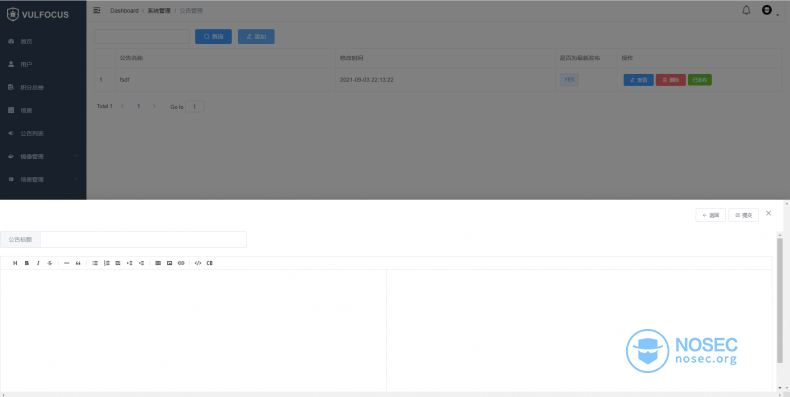
Task: Apply strikethrough formatting in the editor
Action: click(x=50, y=263)
